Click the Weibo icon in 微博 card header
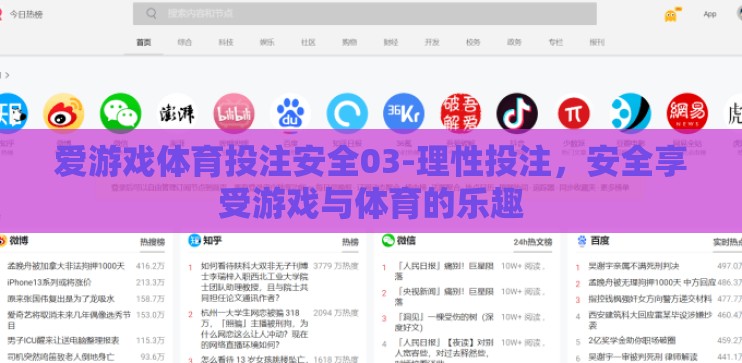742x363 pixels. click(x=2, y=240)
